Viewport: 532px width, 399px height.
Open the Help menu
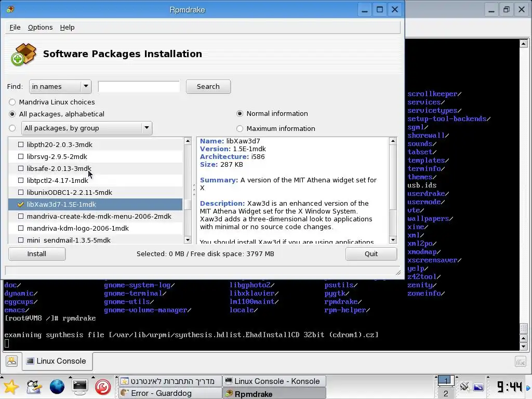coord(67,27)
